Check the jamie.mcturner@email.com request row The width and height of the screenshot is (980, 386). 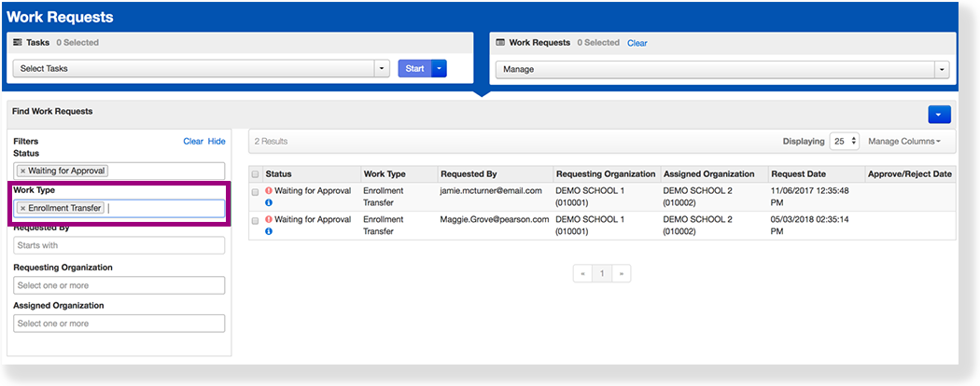[x=256, y=192]
